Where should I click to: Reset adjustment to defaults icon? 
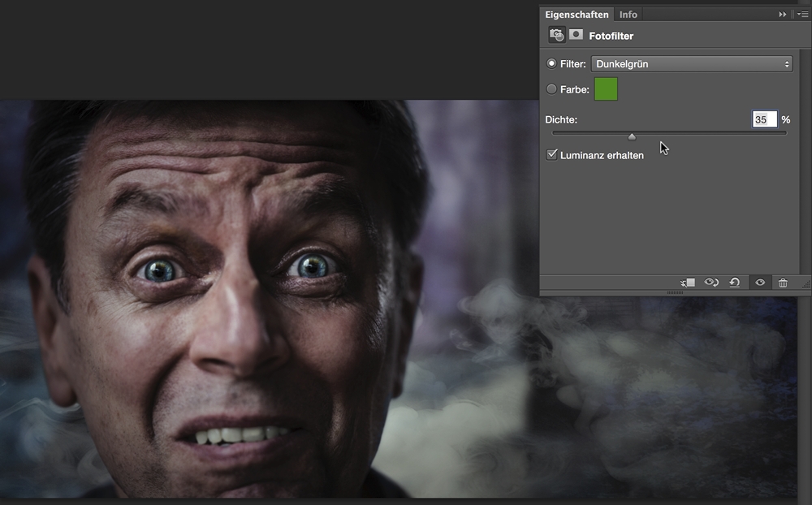(x=734, y=283)
